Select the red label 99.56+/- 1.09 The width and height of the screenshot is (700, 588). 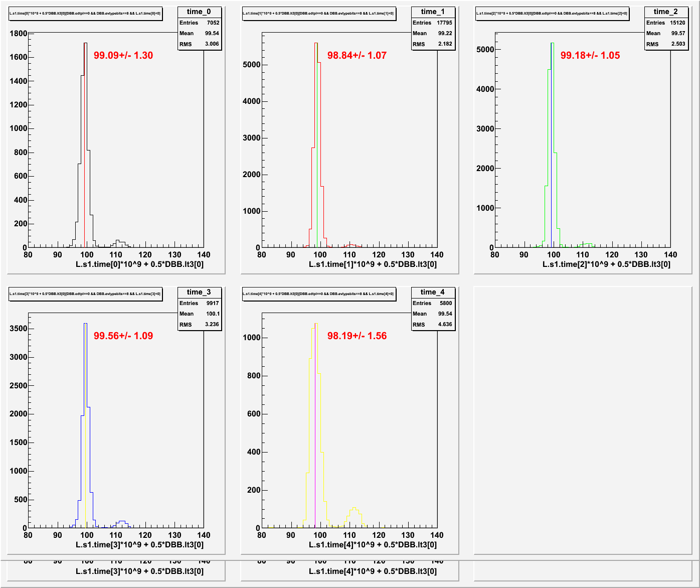[x=123, y=336]
